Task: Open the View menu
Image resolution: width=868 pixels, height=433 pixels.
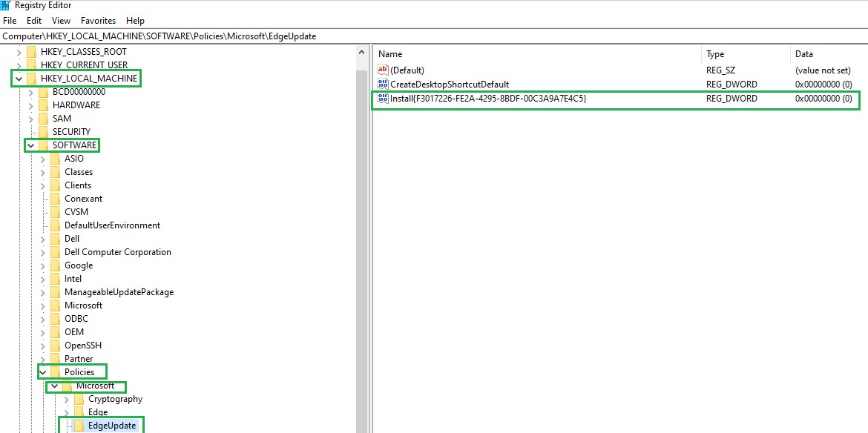Action: click(x=62, y=21)
